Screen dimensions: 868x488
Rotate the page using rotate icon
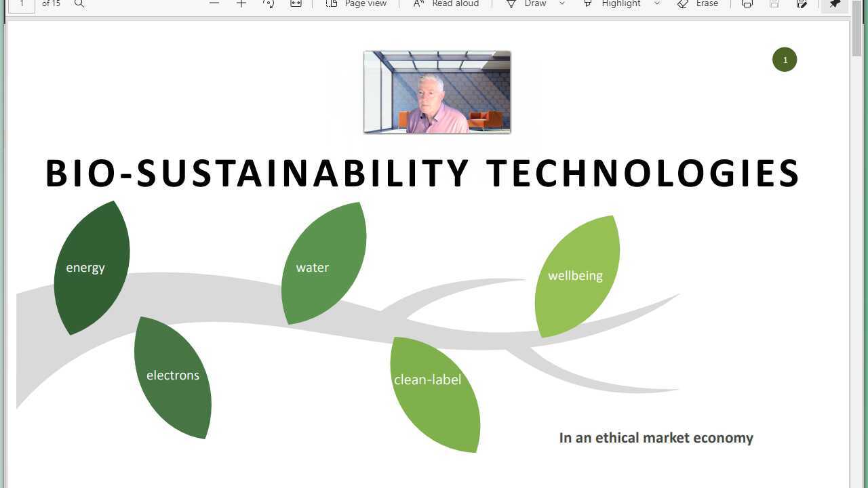click(x=269, y=4)
